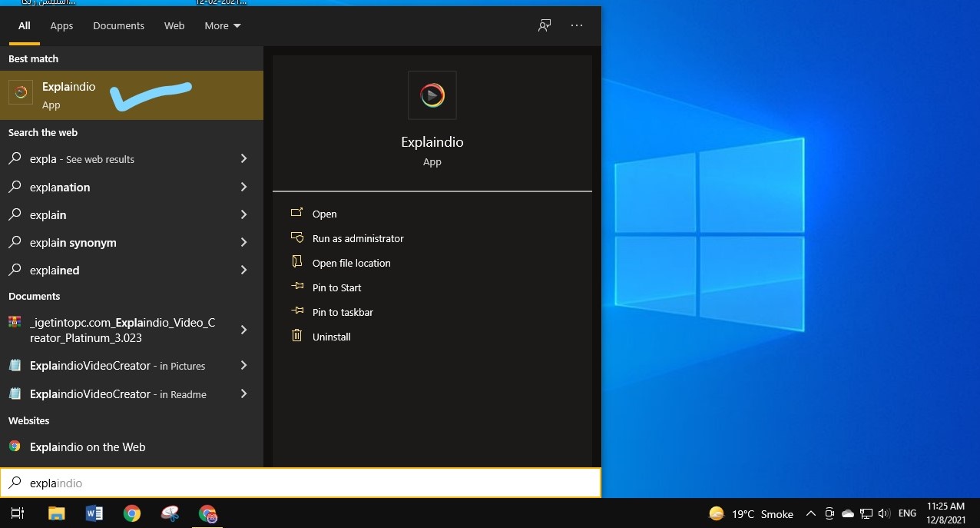The width and height of the screenshot is (980, 528).
Task: Click the trash icon beside Uninstall
Action: (297, 336)
